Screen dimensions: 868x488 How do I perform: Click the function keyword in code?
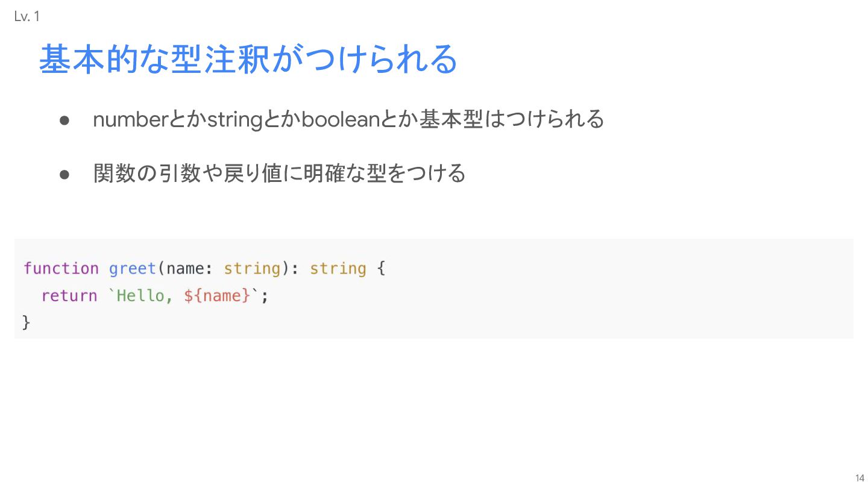pos(61,268)
